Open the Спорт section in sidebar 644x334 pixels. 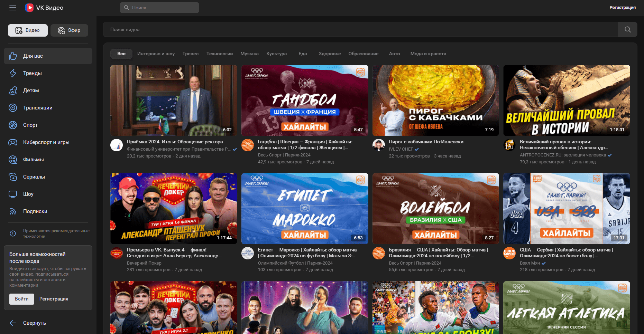click(30, 125)
